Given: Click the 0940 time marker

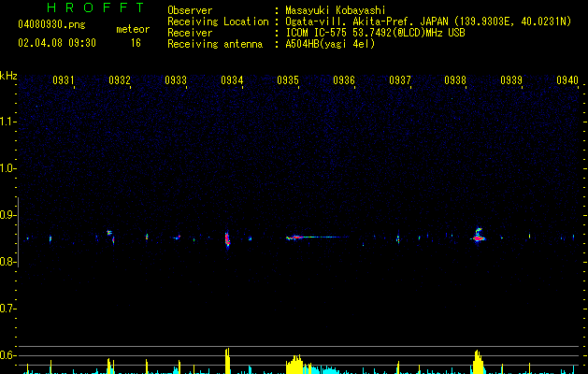Looking at the screenshot, I should pyautogui.click(x=567, y=80).
